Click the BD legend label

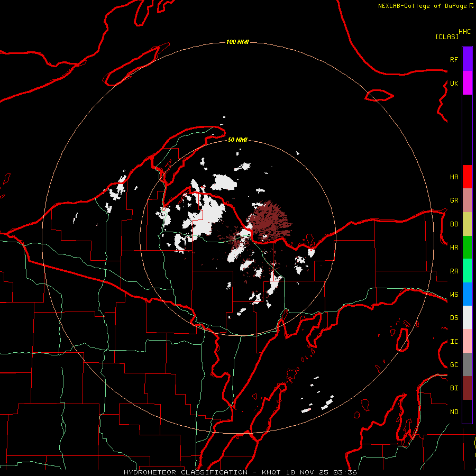(454, 224)
